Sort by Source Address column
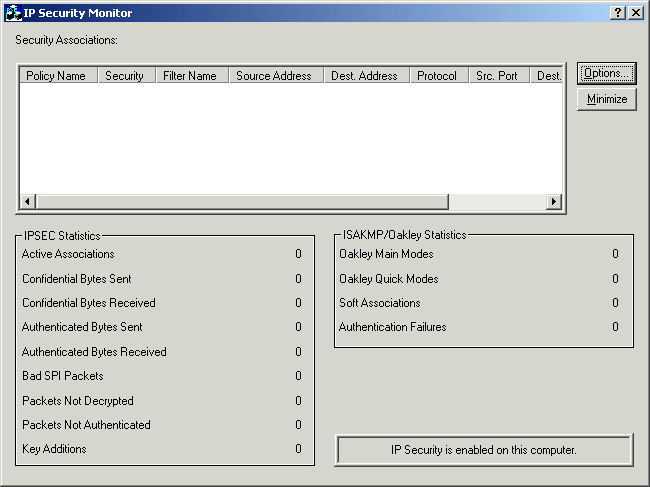The width and height of the screenshot is (650, 487). [x=274, y=76]
